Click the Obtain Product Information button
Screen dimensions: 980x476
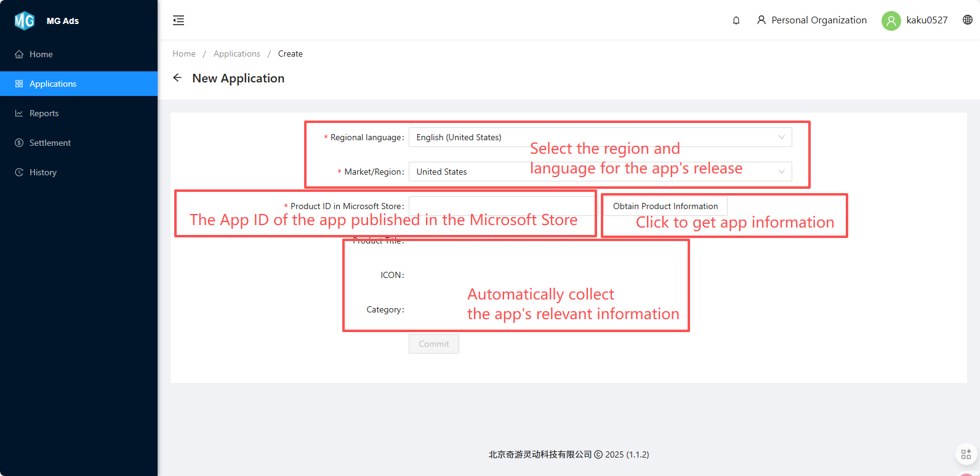665,206
